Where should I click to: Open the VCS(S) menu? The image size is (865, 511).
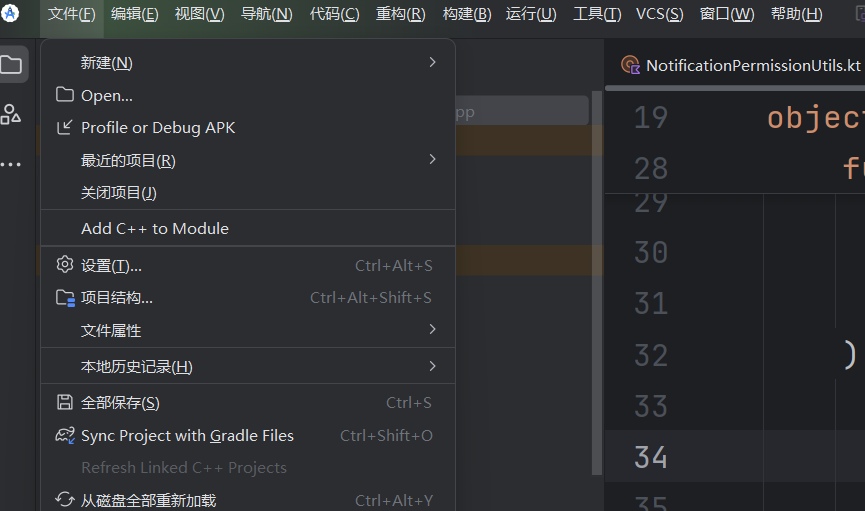tap(659, 14)
